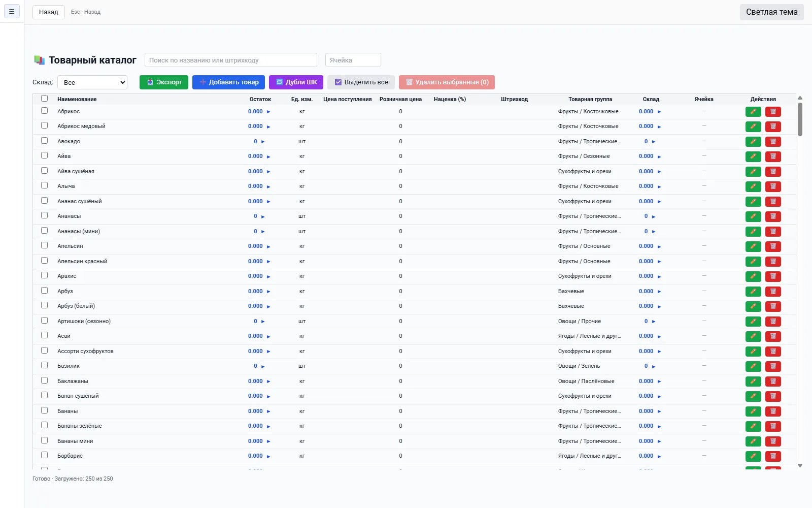Check the Абрикос медовый row checkbox
Image resolution: width=812 pixels, height=508 pixels.
[44, 125]
